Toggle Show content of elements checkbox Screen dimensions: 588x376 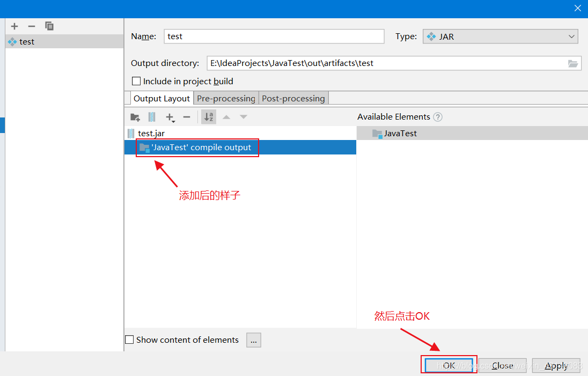click(129, 340)
